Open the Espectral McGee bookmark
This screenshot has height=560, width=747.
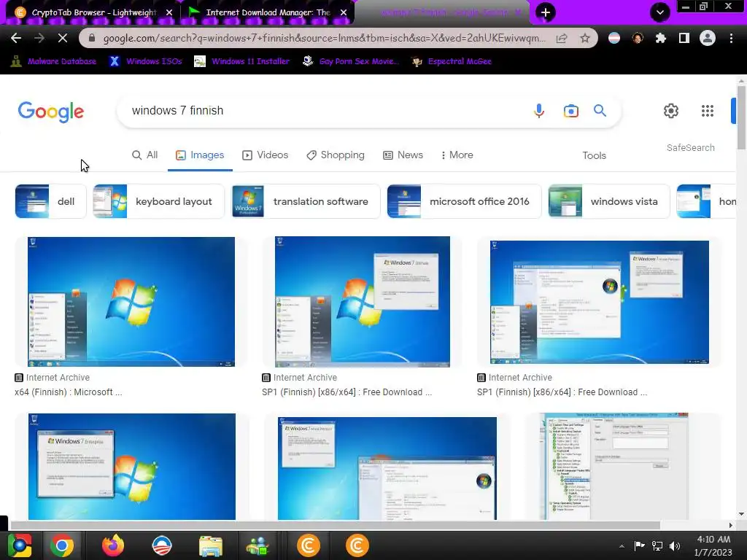[x=452, y=61]
